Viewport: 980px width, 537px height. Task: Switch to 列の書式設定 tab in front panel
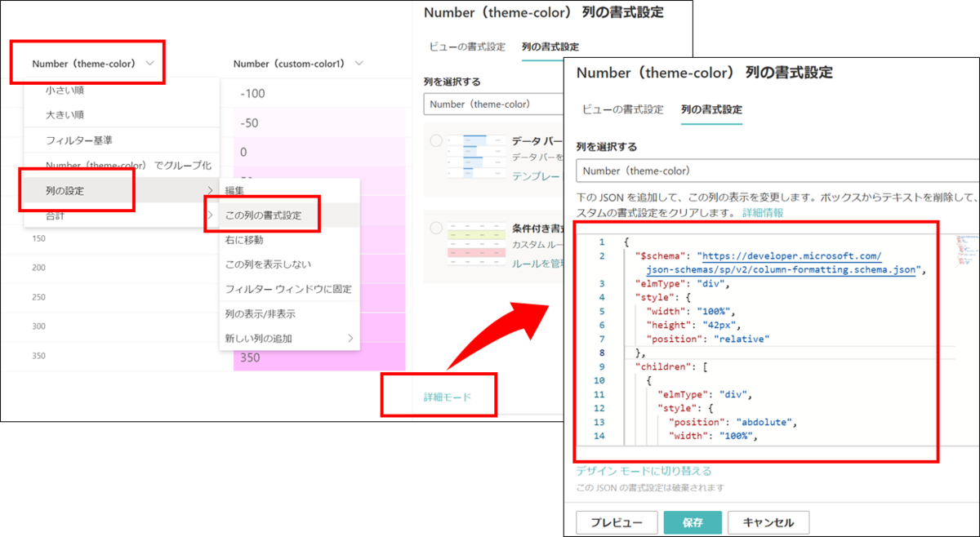[711, 109]
